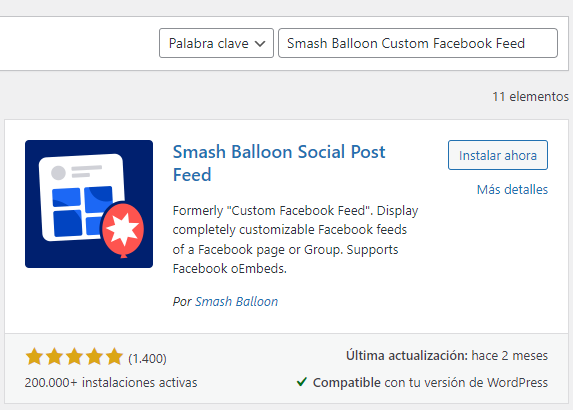This screenshot has height=410, width=573.
Task: Click the red balloon badge on plugin icon
Action: (x=123, y=230)
